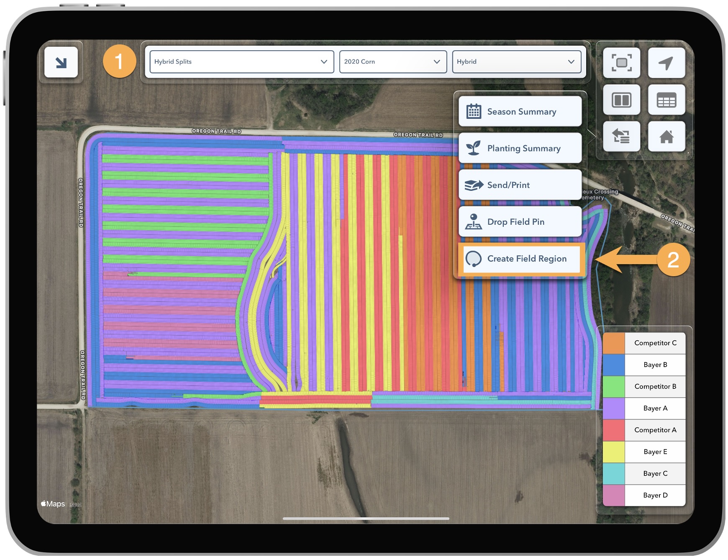Tap the Bayer A legend label

(655, 408)
